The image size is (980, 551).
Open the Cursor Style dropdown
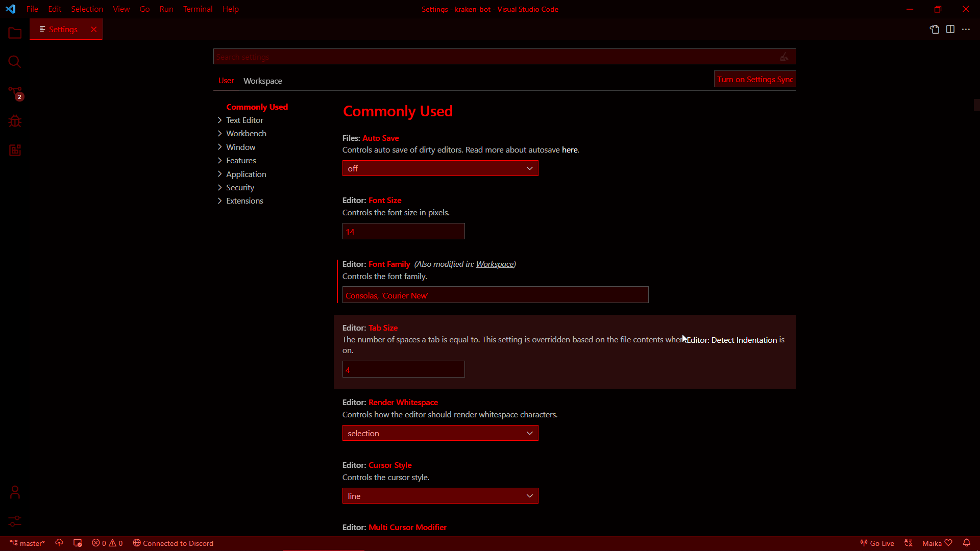440,496
